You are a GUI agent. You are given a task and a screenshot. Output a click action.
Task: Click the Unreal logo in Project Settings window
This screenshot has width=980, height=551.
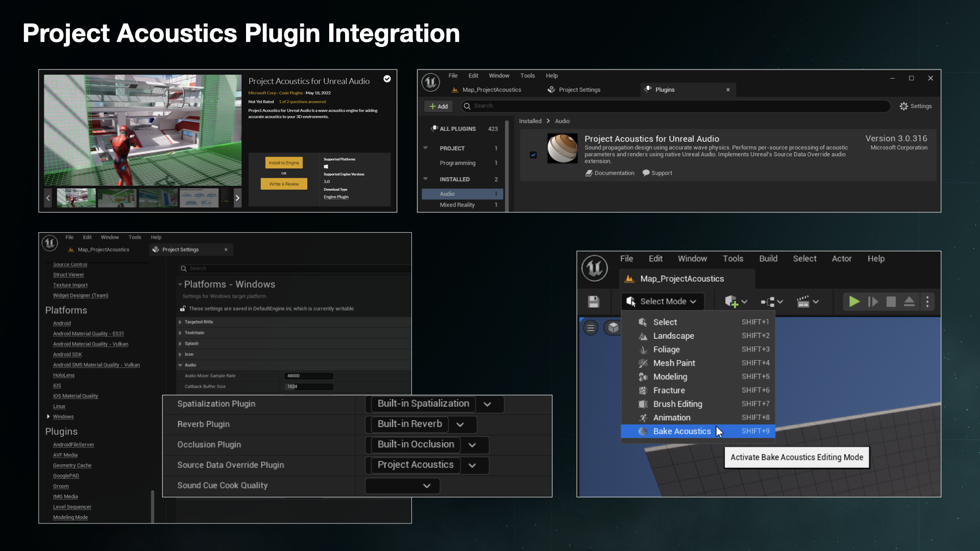(50, 243)
